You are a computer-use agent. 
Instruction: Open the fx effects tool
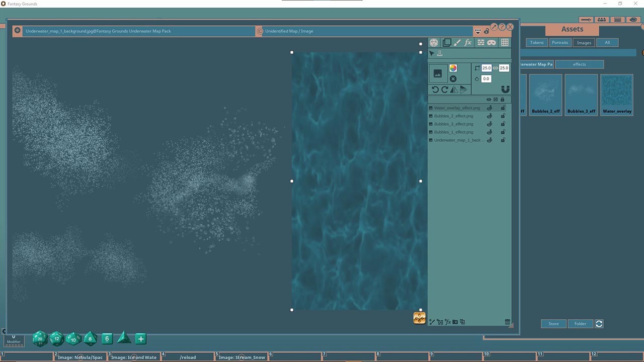pyautogui.click(x=468, y=42)
